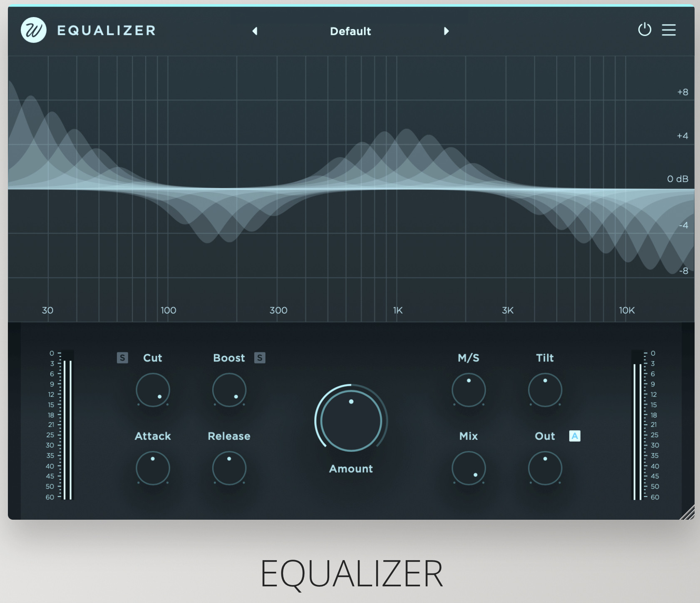Enable solo on the Cut band
Screen dimensions: 700x603
click(x=122, y=358)
